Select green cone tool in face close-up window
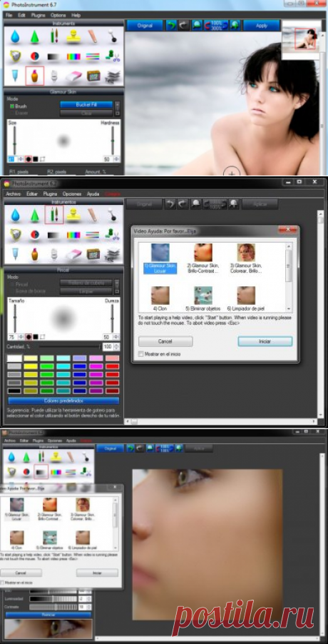328x644 pixels. point(26,456)
